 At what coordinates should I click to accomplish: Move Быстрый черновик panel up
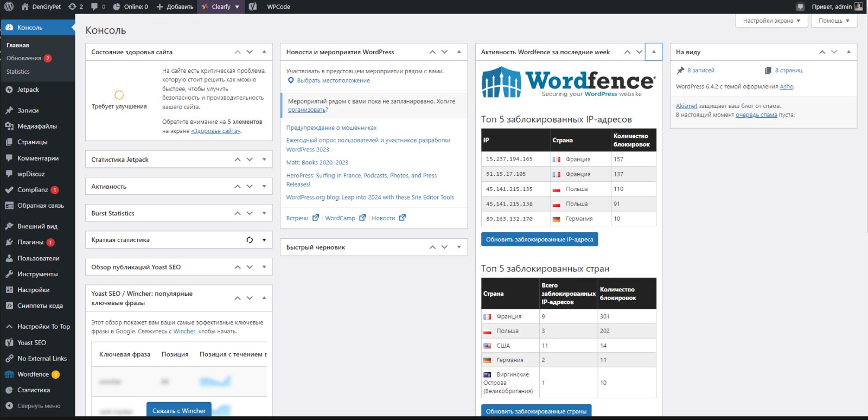[x=432, y=247]
